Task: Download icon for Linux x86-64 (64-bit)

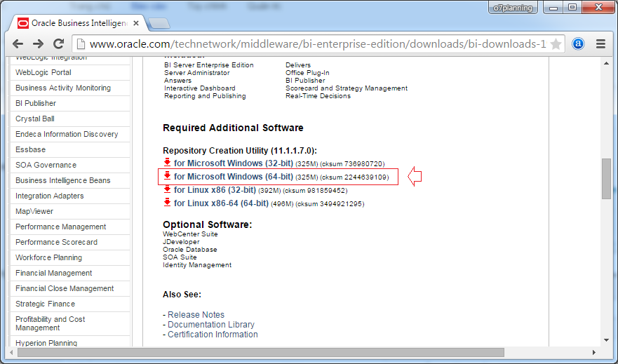Action: click(167, 202)
